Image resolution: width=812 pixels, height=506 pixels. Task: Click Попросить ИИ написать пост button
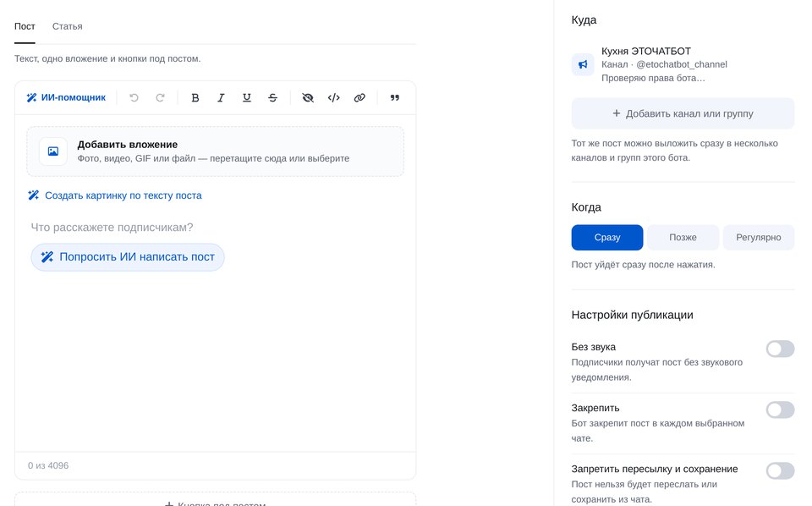pyautogui.click(x=128, y=257)
